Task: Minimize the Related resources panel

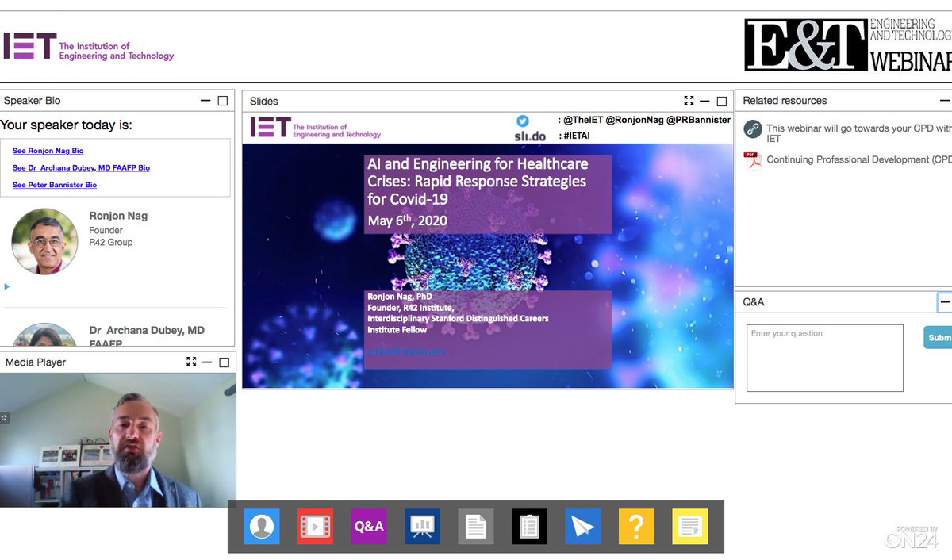Action: click(945, 101)
